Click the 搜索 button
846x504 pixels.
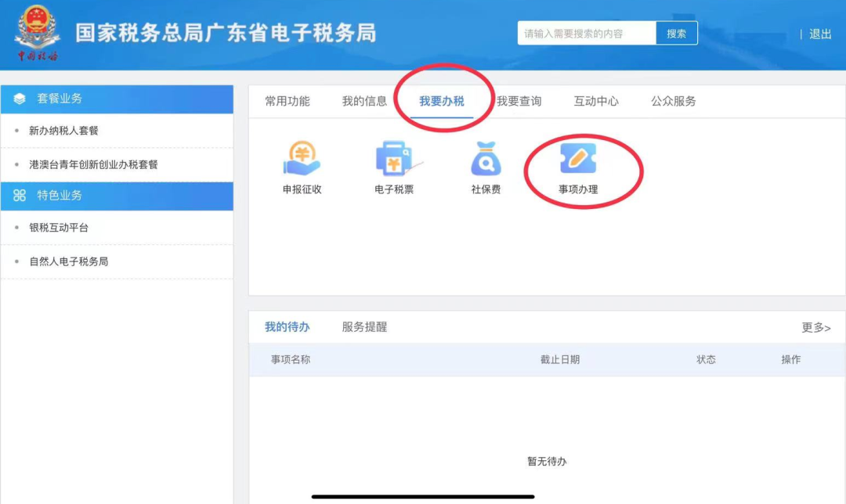[x=677, y=34]
